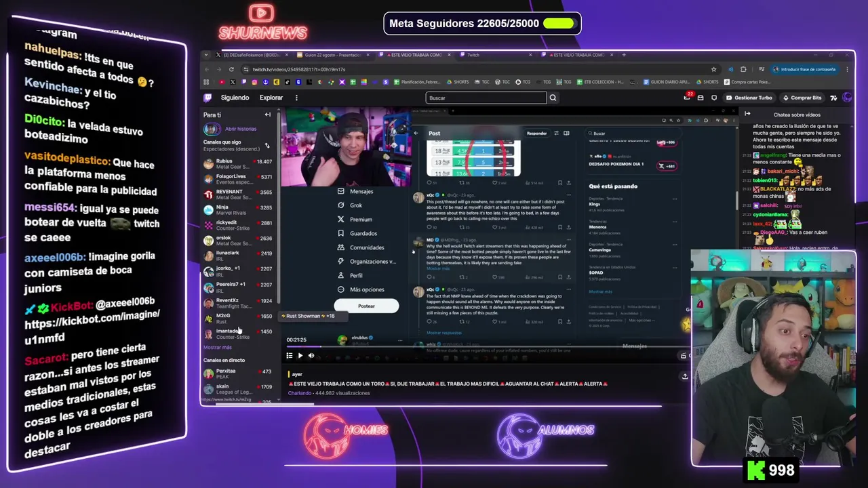Open the FolagorLives channel in the sidebar
Viewport: 868px width, 488px height.
click(238, 180)
